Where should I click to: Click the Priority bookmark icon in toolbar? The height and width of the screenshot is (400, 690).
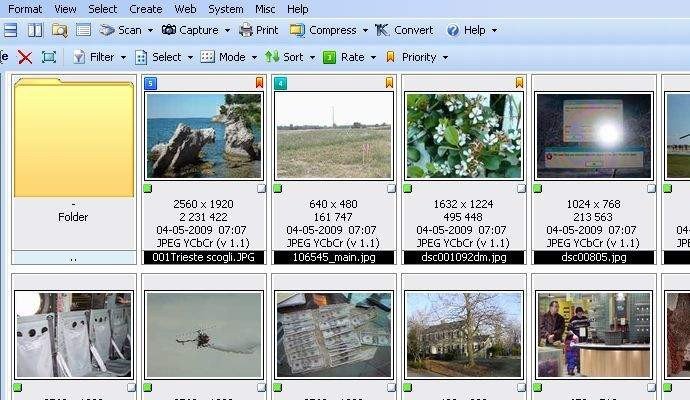click(390, 57)
